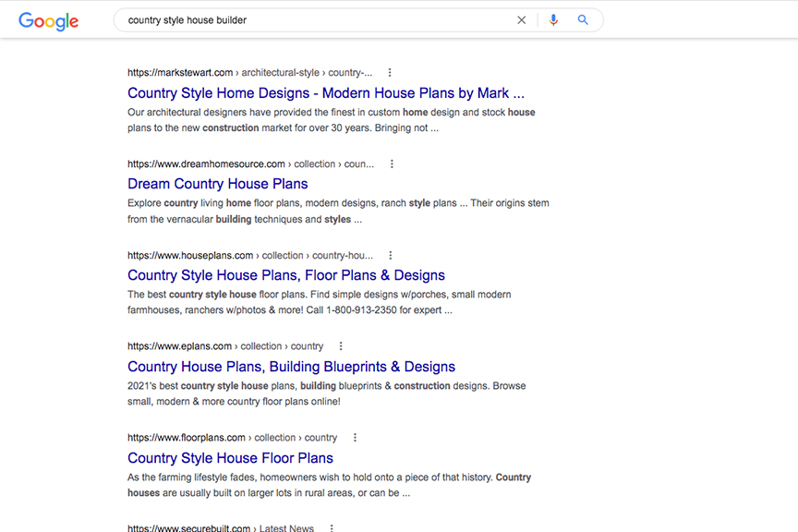Open Country Style House Plans, Floor Plans link
The width and height of the screenshot is (798, 532).
(286, 275)
